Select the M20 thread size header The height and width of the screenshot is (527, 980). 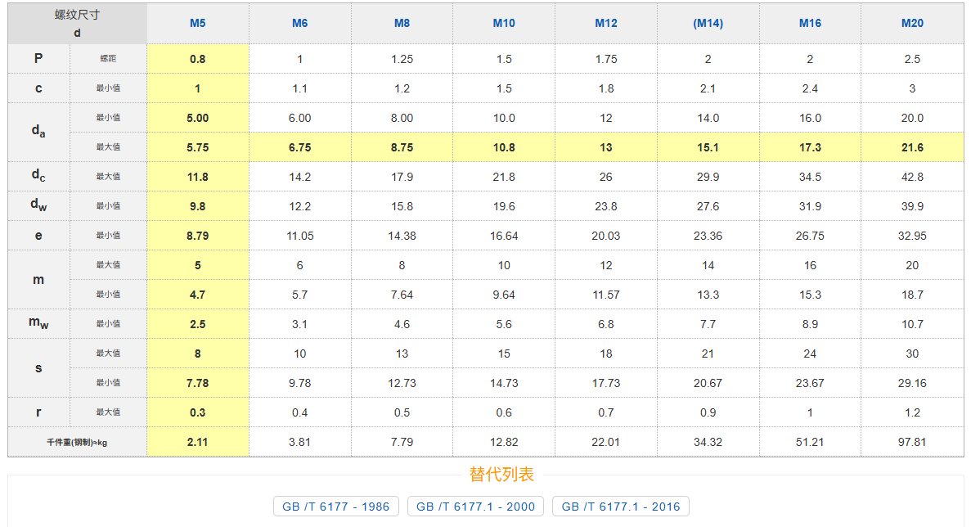click(912, 23)
